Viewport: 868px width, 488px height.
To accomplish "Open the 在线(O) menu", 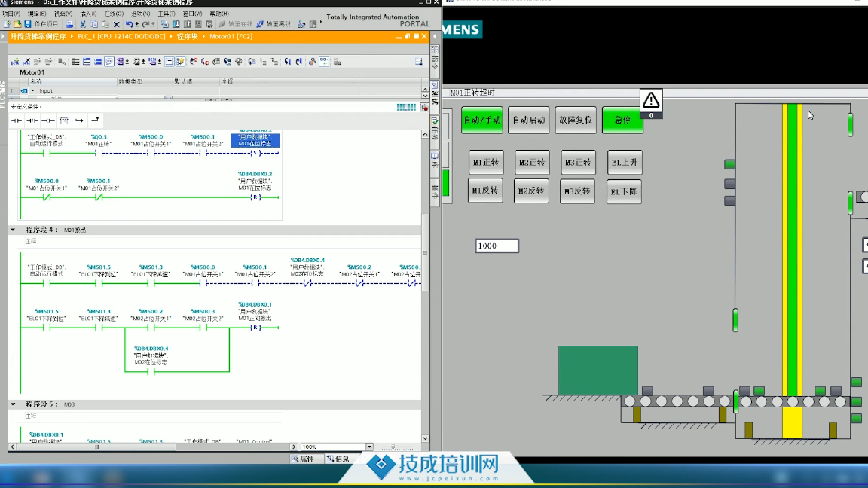I will click(113, 14).
